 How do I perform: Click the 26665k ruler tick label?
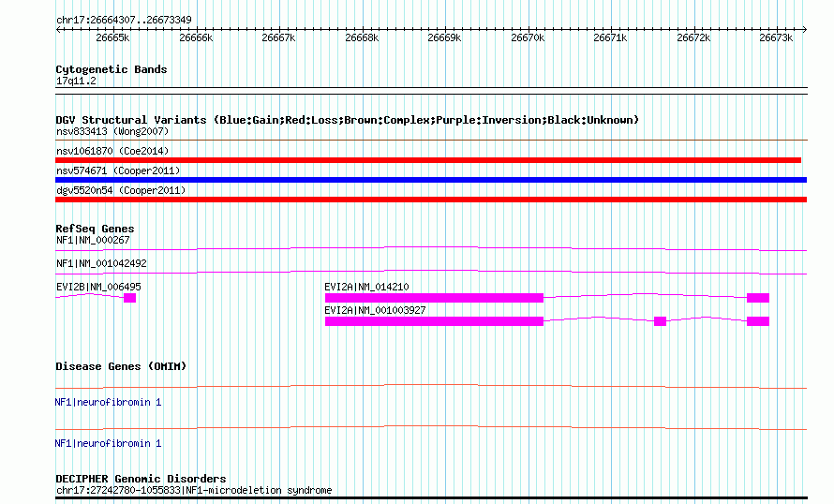[x=112, y=37]
